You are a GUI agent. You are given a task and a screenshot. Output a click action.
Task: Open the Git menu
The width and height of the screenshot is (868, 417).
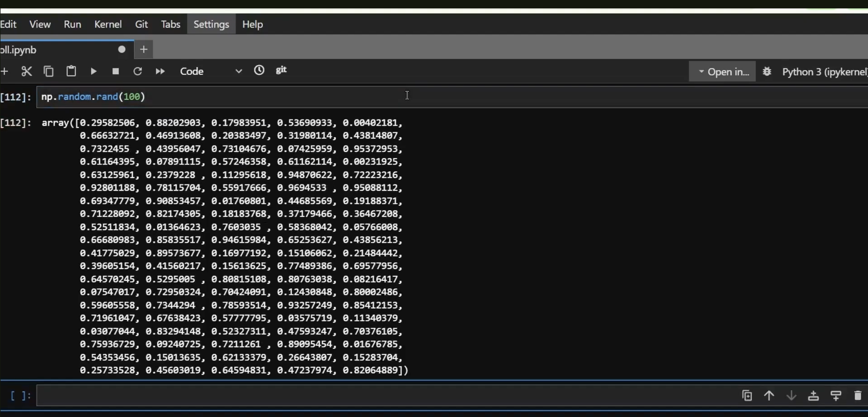[x=141, y=24]
